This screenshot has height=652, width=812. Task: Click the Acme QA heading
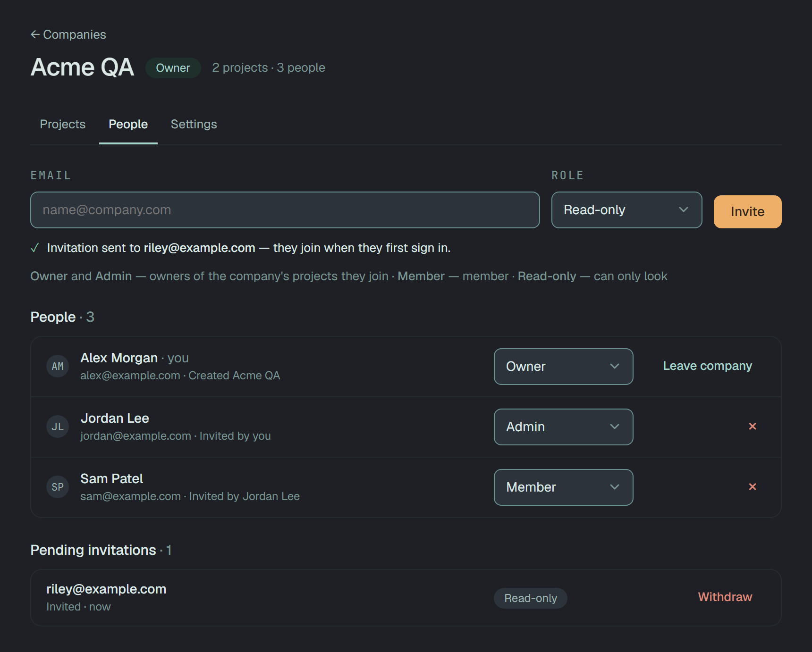tap(83, 67)
